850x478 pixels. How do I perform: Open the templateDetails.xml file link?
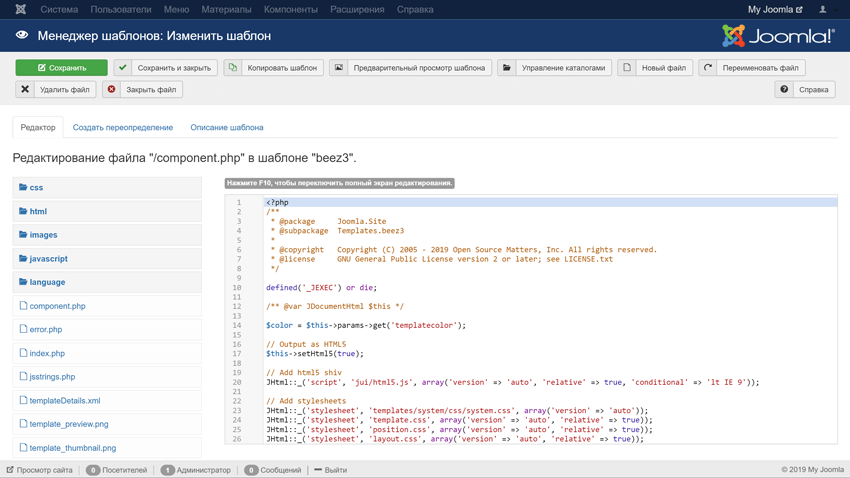coord(65,401)
